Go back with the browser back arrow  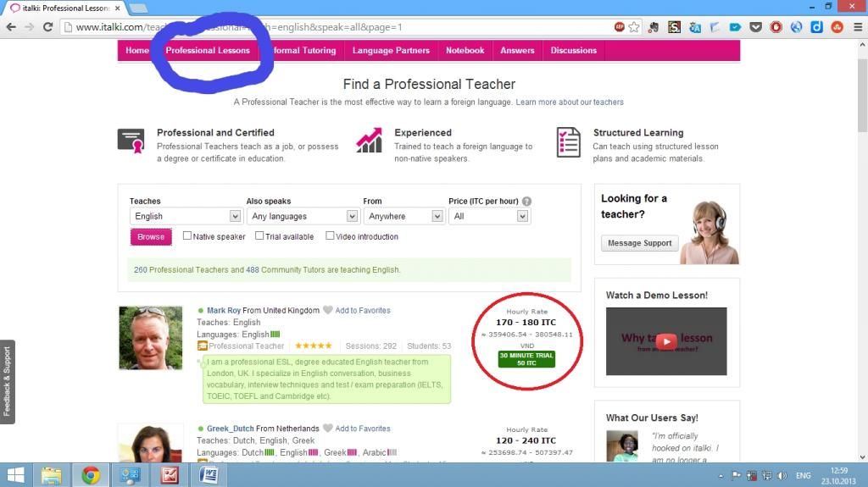click(x=11, y=27)
